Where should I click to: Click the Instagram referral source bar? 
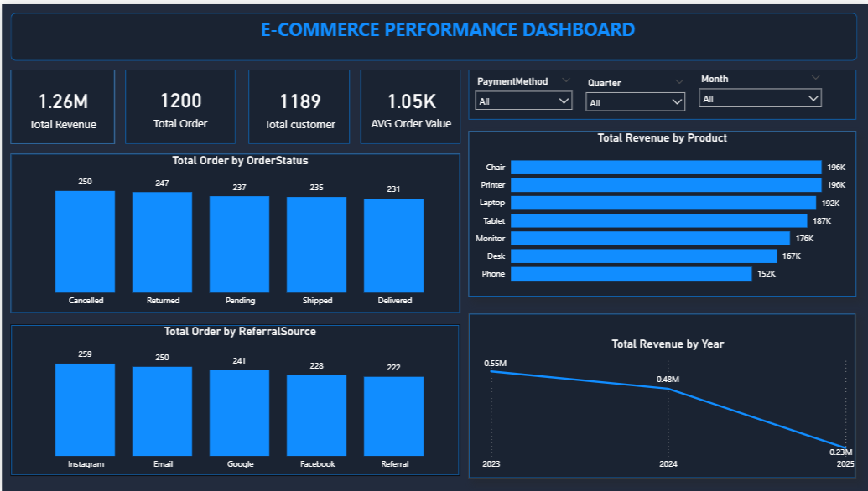pos(86,410)
